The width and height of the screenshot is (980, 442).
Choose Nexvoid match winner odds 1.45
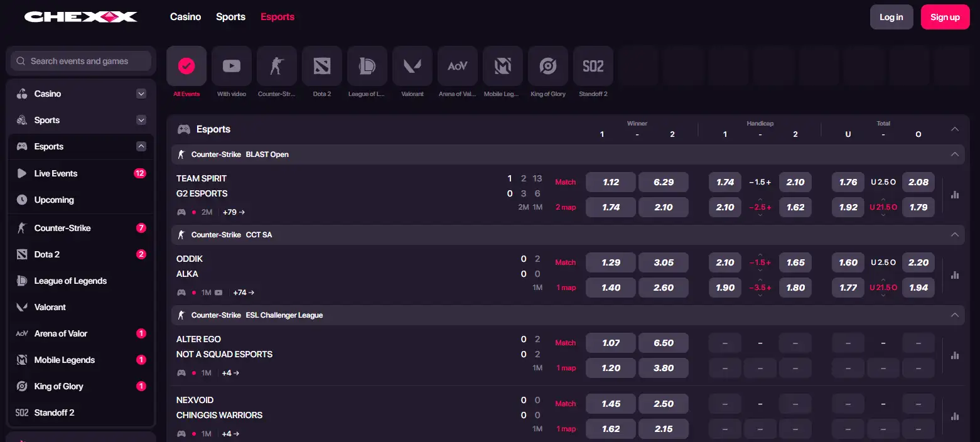[611, 404]
